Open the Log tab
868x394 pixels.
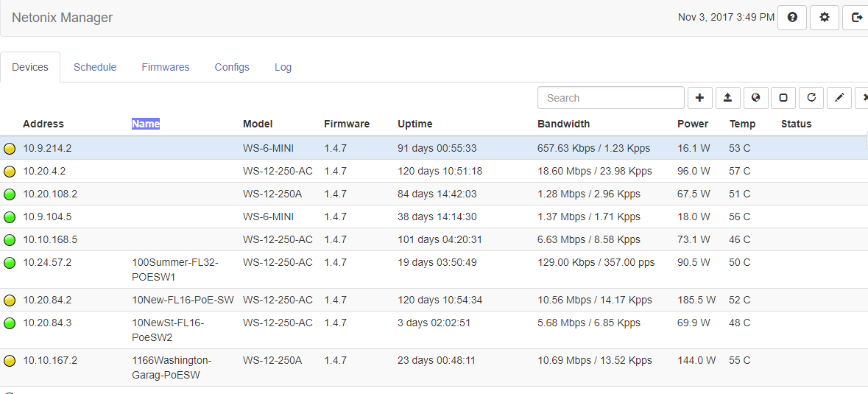[283, 67]
